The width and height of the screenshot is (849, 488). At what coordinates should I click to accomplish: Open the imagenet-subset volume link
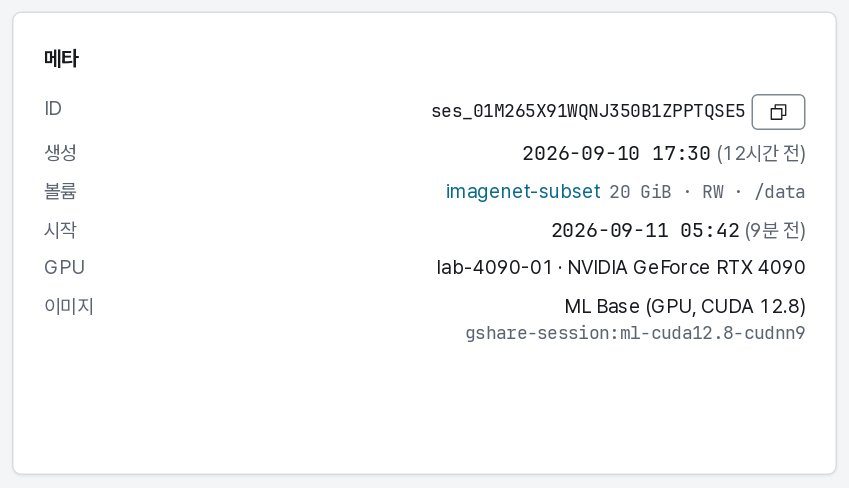tap(523, 191)
